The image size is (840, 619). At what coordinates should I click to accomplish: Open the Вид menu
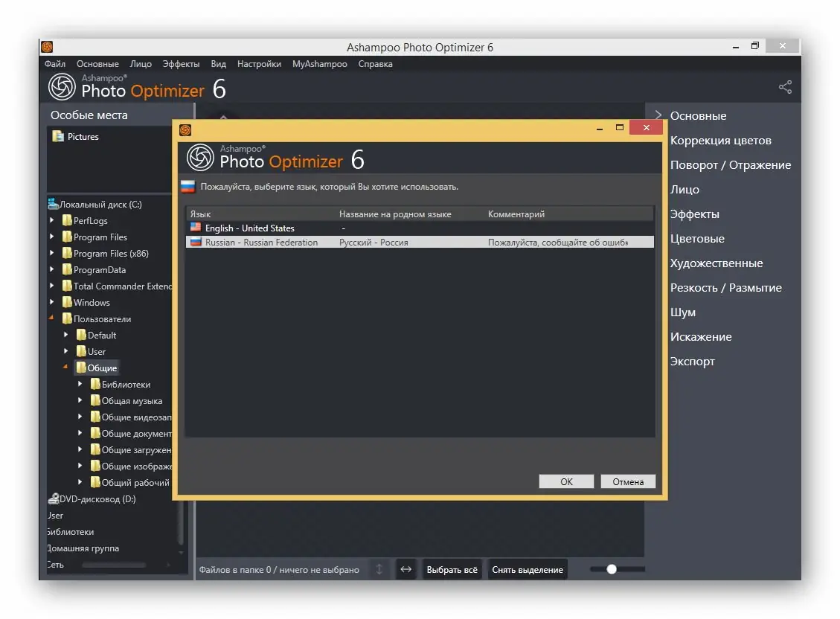point(219,64)
